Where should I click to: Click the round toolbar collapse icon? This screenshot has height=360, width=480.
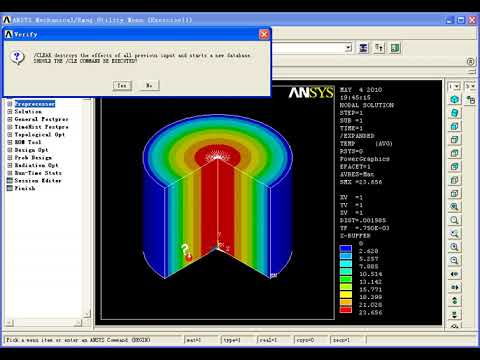(x=470, y=62)
